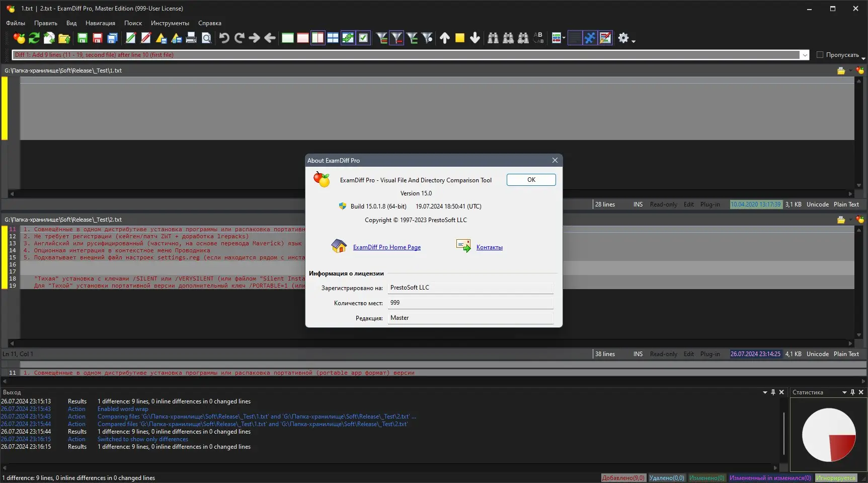Pin the Статистика panel

click(x=852, y=392)
